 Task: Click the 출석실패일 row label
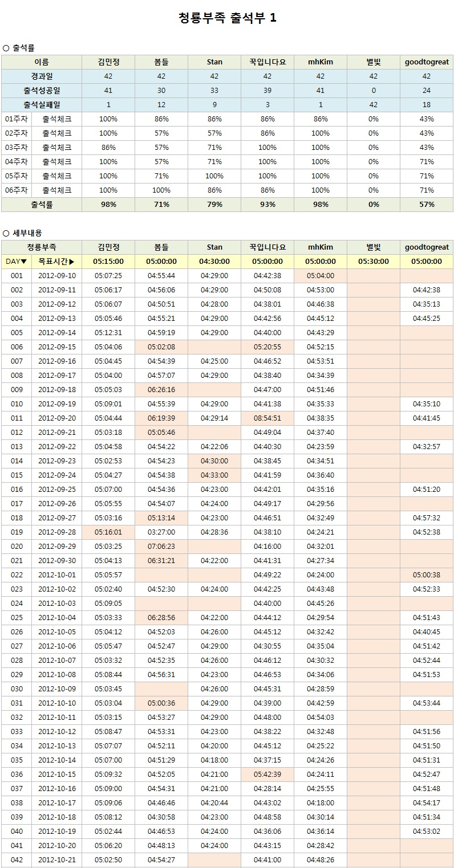tap(42, 105)
